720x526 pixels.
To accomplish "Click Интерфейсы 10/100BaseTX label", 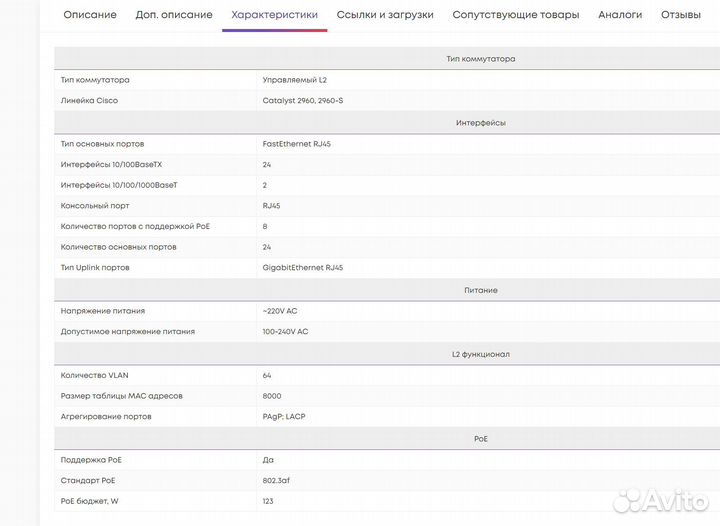I will click(111, 164).
